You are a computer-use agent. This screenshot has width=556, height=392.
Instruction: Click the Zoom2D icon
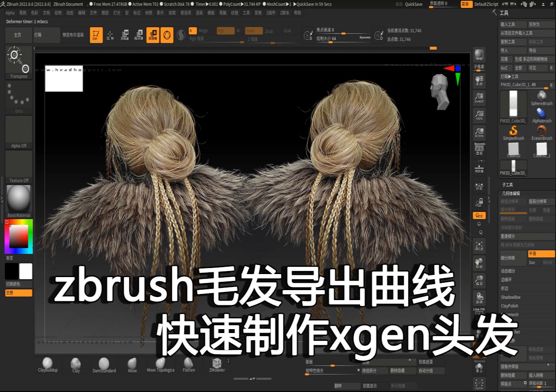(479, 98)
